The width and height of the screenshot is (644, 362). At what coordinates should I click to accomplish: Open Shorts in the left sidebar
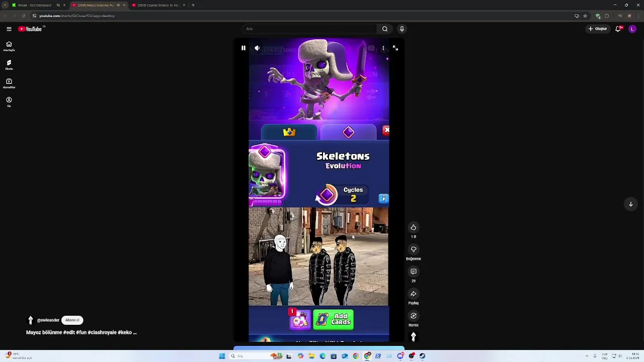9,65
